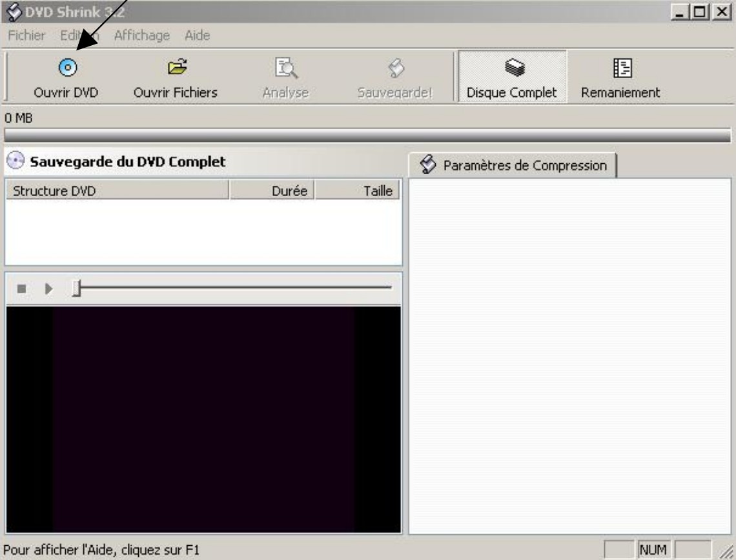Play the video preview
Image resolution: width=736 pixels, height=560 pixels.
(x=48, y=288)
